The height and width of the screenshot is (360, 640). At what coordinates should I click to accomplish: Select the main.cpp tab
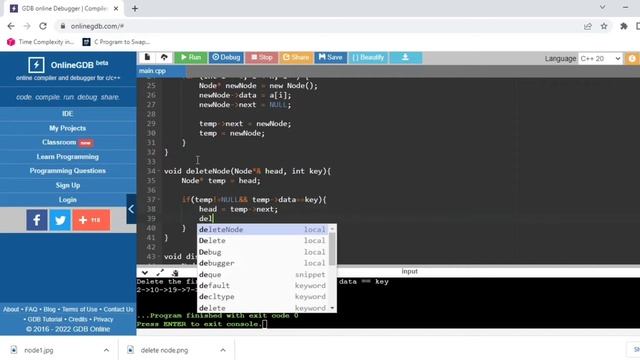[153, 71]
